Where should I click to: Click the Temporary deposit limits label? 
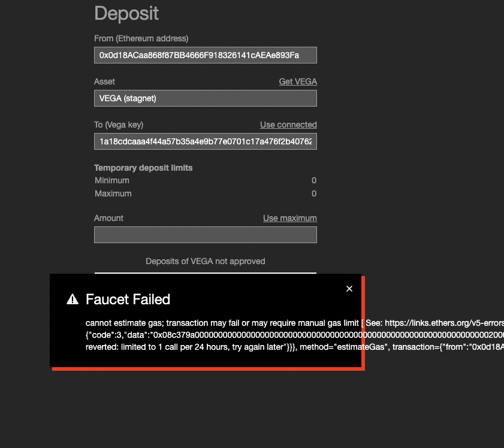(143, 168)
